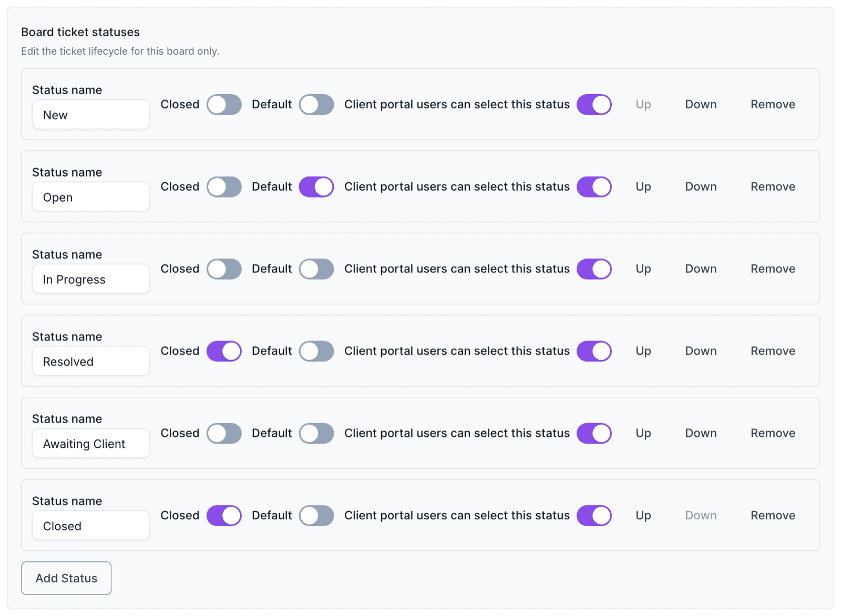Screen dimensions: 841x616
Task: Remove the New status
Action: (x=773, y=105)
